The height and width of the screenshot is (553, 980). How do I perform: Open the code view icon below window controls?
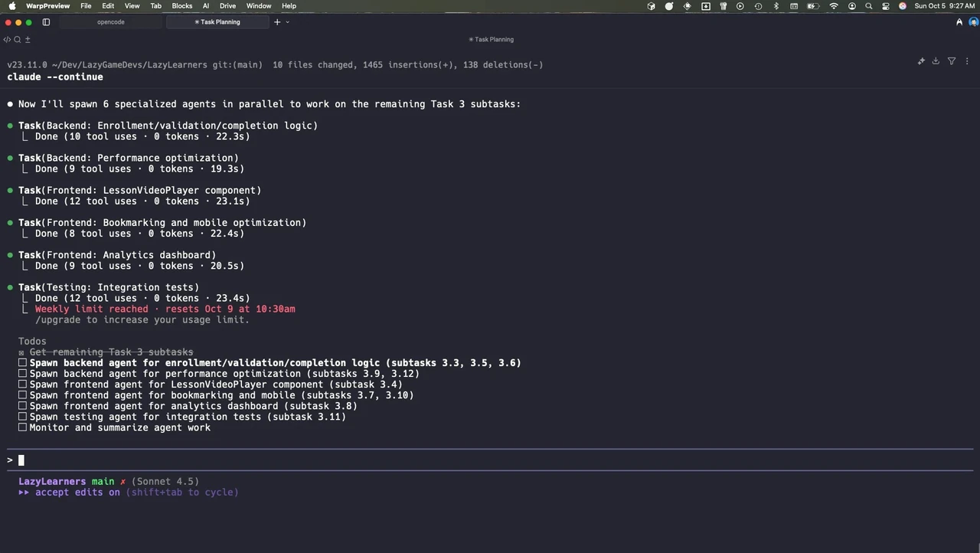pos(7,39)
